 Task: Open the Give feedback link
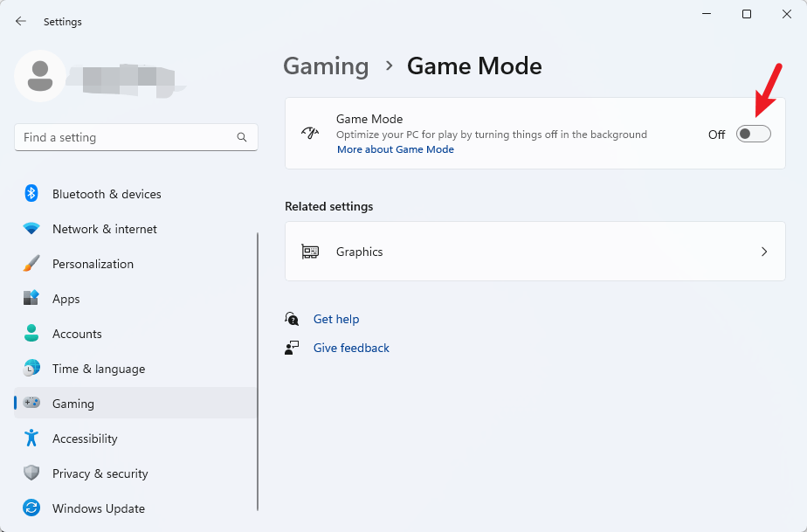pos(351,348)
